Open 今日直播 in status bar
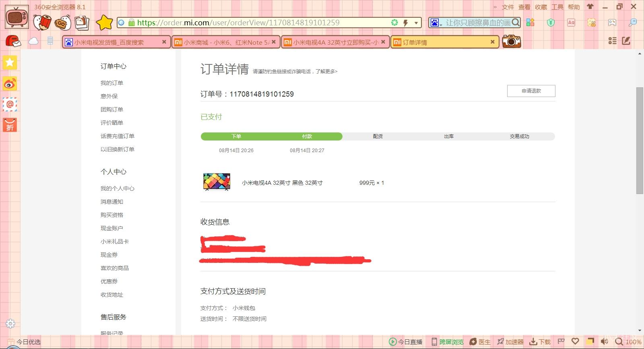This screenshot has width=644, height=349. pyautogui.click(x=406, y=342)
